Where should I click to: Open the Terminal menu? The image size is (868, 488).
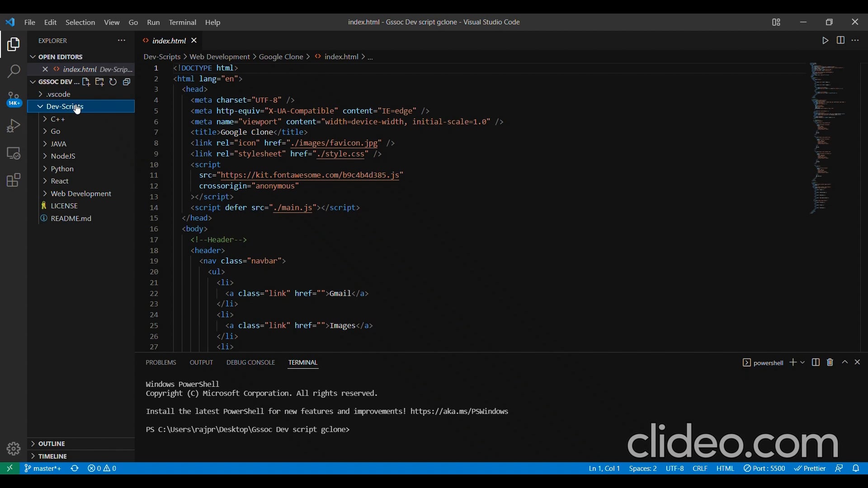183,22
